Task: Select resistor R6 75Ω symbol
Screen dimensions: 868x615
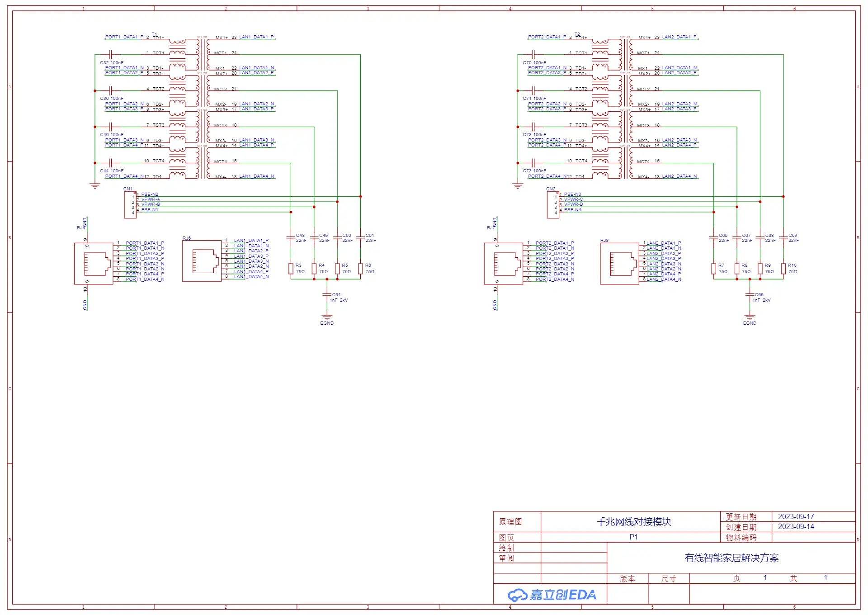Action: click(x=360, y=269)
